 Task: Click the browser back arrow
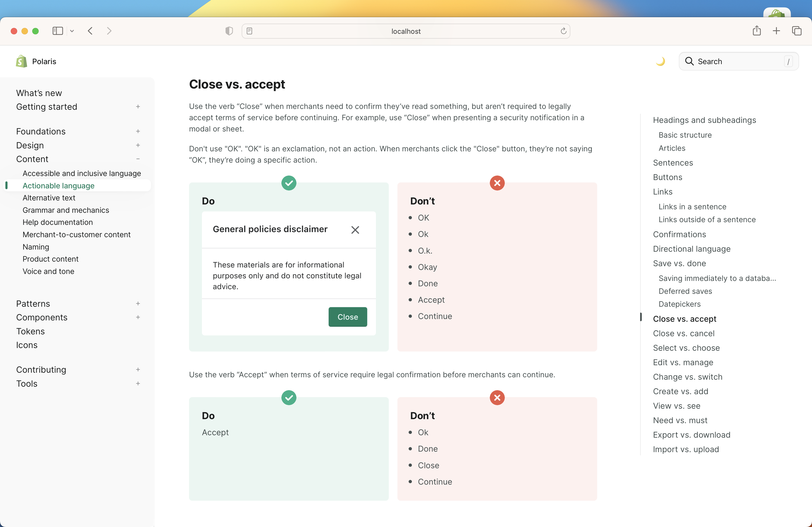[90, 31]
